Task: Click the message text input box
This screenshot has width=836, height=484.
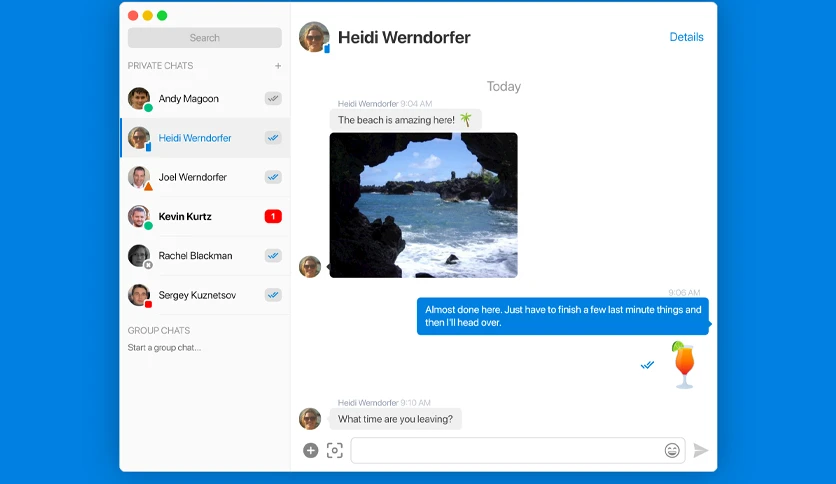Action: pyautogui.click(x=518, y=450)
